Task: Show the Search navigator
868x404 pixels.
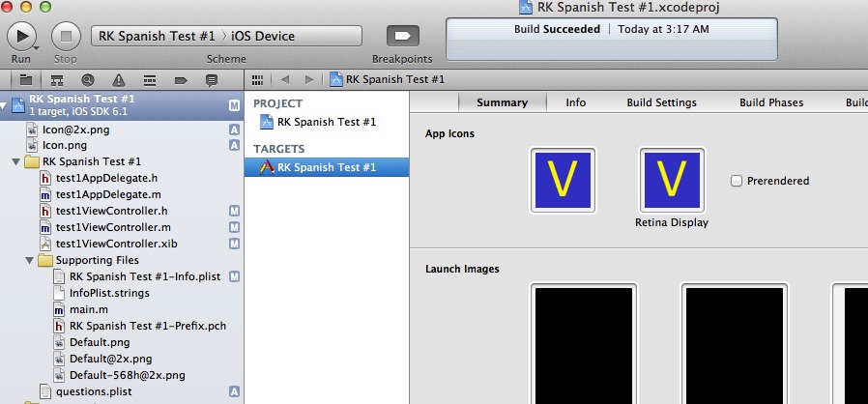Action: pos(87,79)
